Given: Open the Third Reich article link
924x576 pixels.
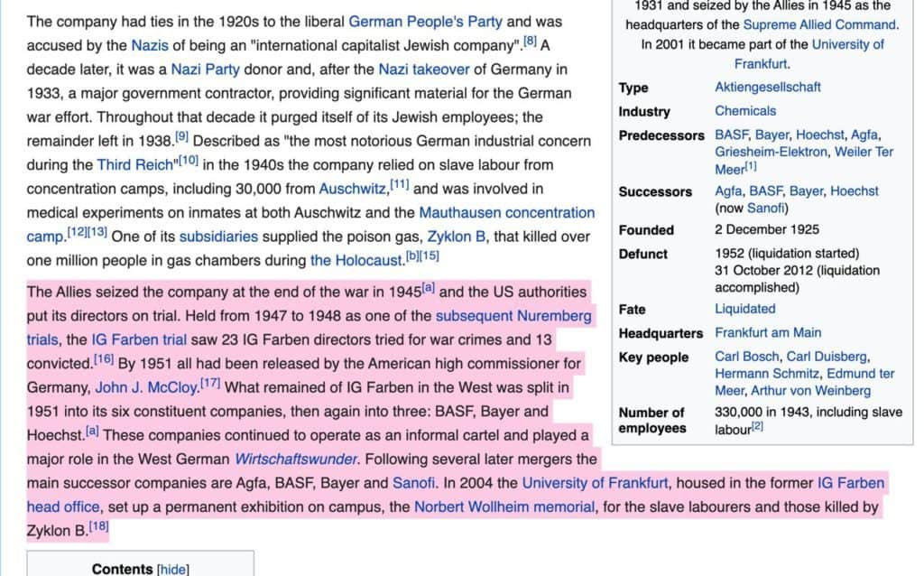Looking at the screenshot, I should pyautogui.click(x=134, y=164).
